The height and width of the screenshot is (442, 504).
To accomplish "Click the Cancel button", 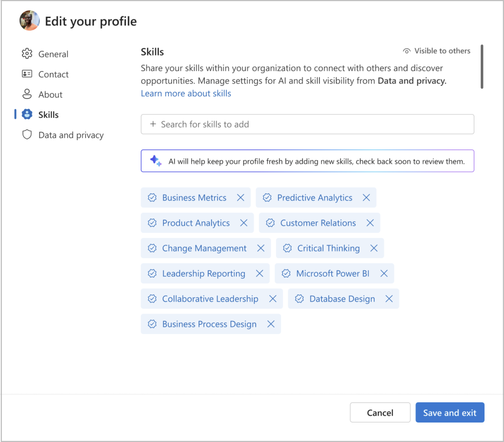I will point(380,412).
